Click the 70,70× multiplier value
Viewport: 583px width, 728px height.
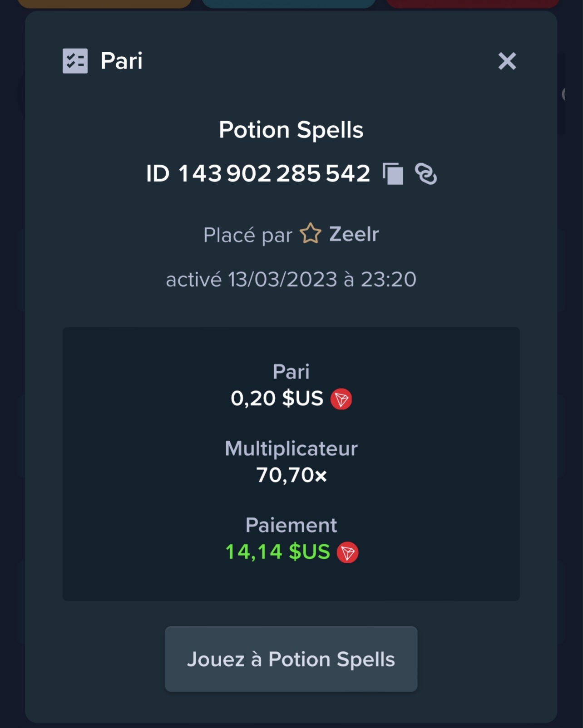[x=291, y=475]
